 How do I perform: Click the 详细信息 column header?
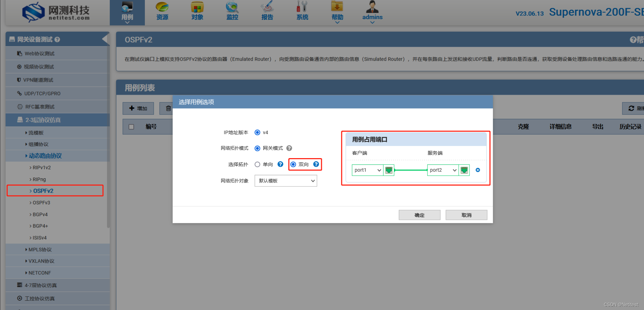(561, 127)
